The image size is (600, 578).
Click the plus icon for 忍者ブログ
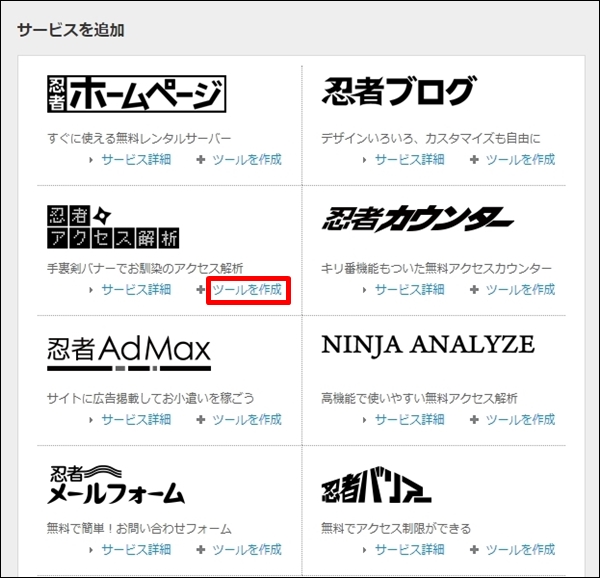(x=474, y=160)
